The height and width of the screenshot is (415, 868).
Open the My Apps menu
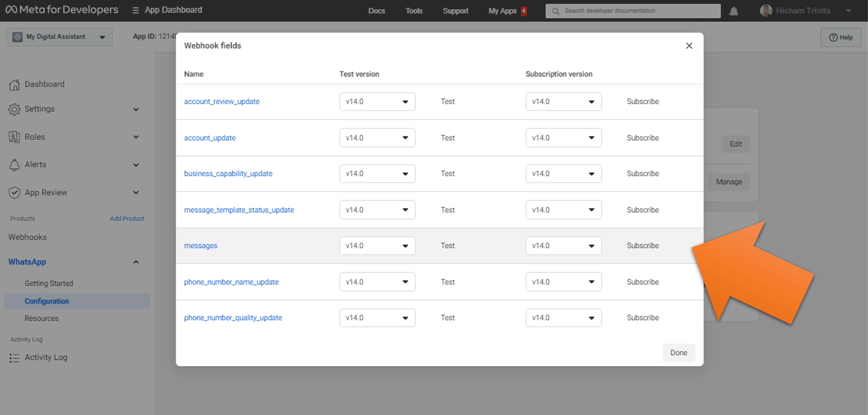click(x=502, y=11)
